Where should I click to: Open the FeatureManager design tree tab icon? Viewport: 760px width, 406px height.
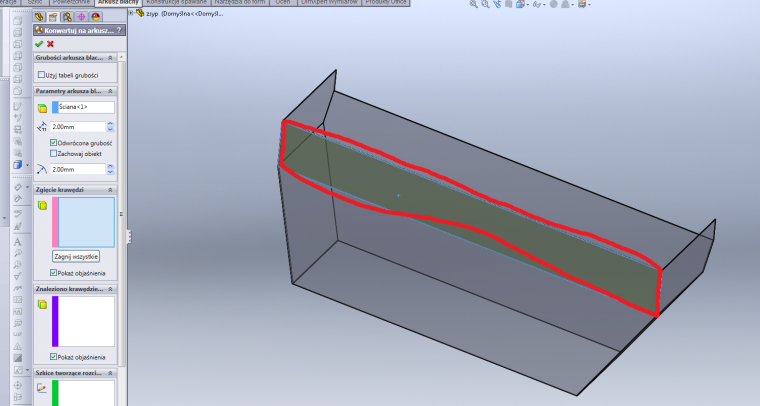pos(42,17)
